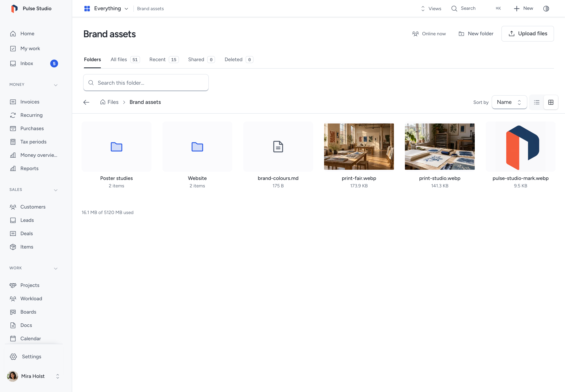The image size is (565, 392).
Task: Open Tax periods
Action: [34, 142]
